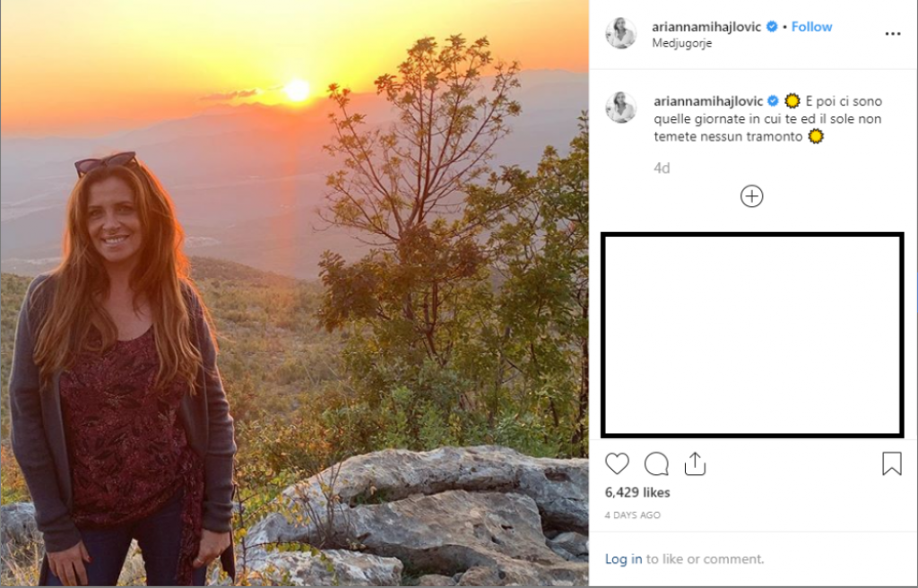Click the ariannamihajlovic username in the caption
Image resolution: width=918 pixels, height=588 pixels.
tap(706, 100)
